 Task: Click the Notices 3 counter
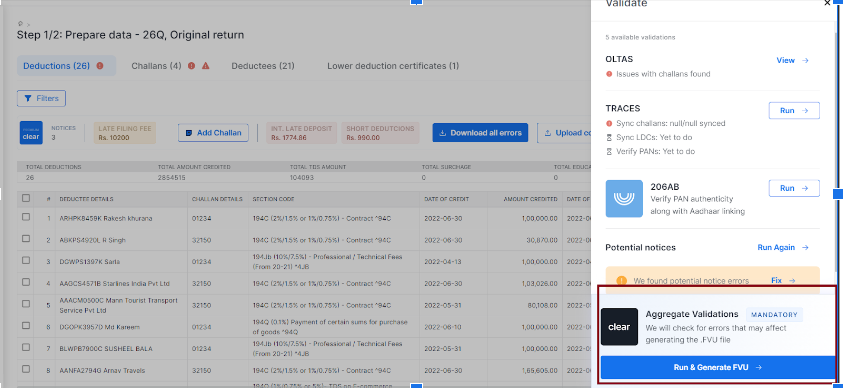tap(63, 133)
